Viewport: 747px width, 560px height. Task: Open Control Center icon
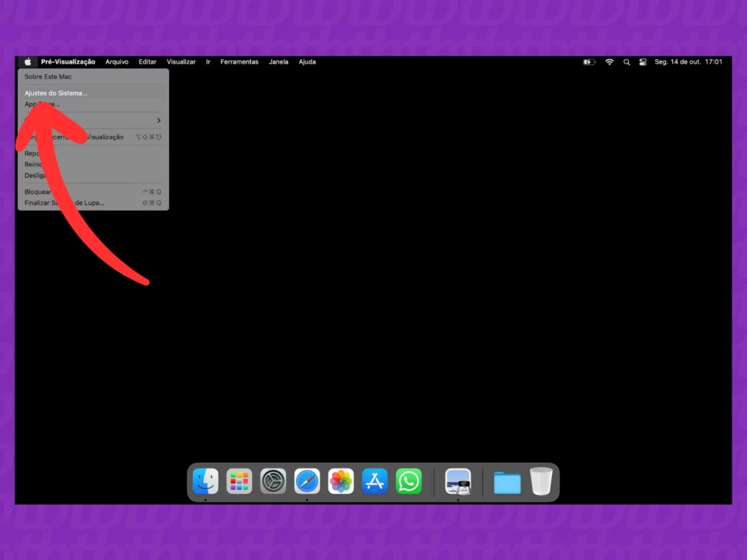pos(643,62)
